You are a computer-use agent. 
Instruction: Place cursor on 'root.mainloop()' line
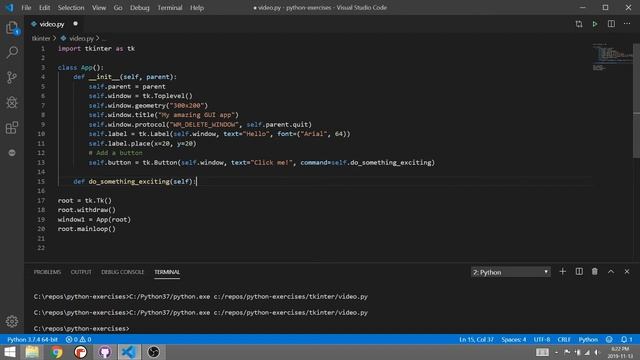[x=87, y=229]
